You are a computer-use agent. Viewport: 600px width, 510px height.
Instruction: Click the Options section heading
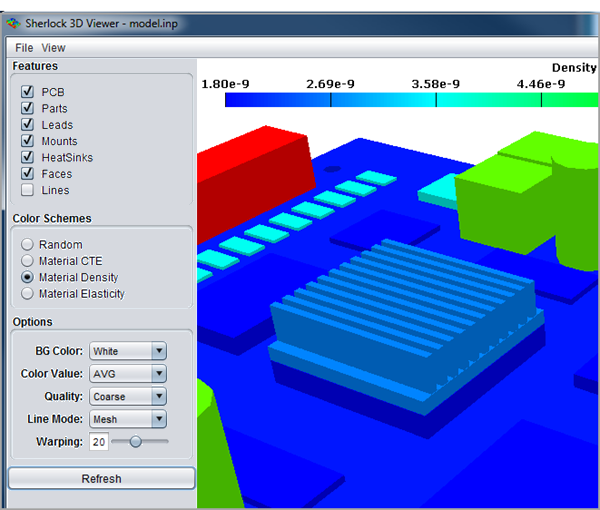[33, 322]
